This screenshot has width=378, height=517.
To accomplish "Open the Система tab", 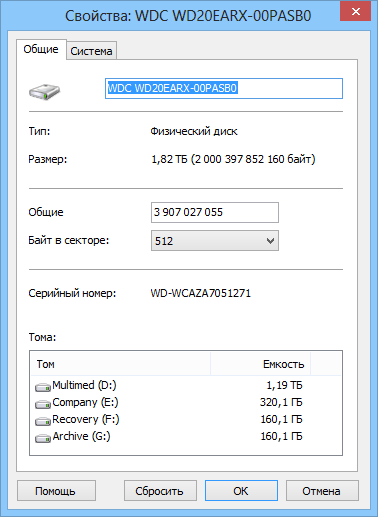I will pos(91,51).
